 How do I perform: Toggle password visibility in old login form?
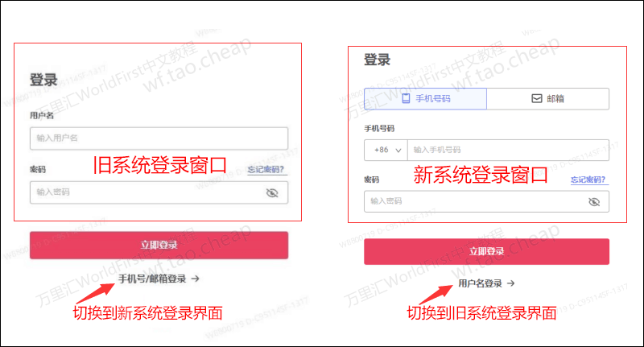coord(272,192)
